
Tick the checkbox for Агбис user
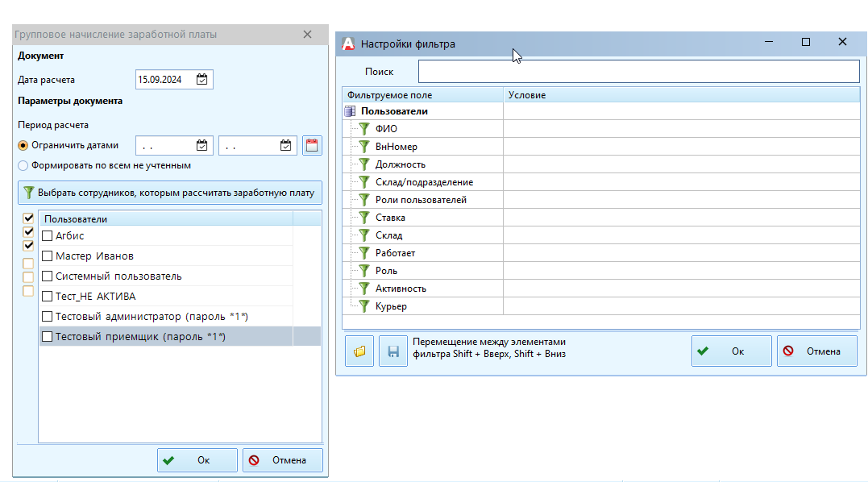coord(48,236)
